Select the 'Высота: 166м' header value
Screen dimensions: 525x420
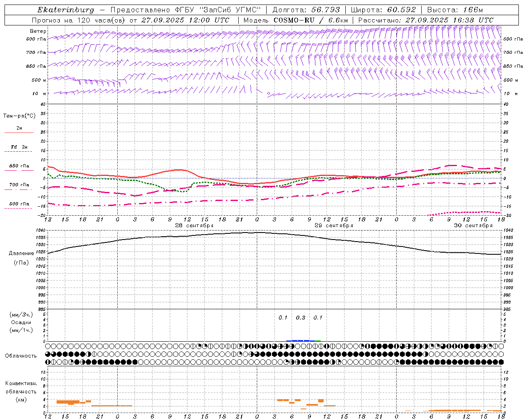455,10
